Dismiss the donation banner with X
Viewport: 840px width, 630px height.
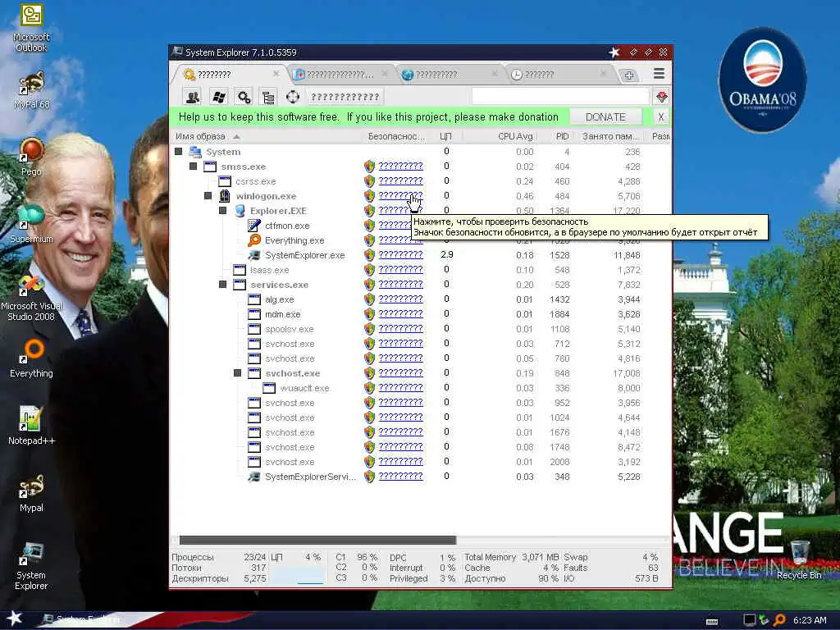[661, 116]
